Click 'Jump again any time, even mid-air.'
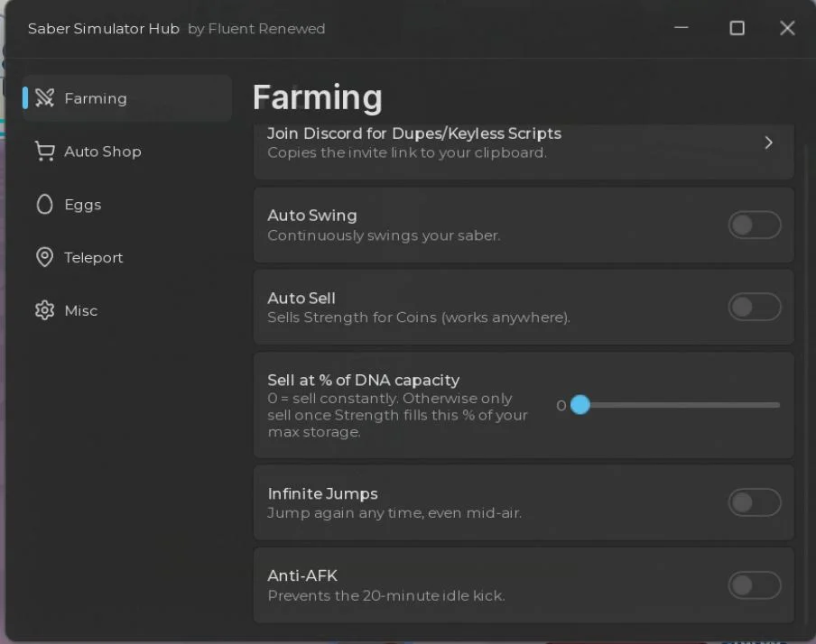 point(394,513)
